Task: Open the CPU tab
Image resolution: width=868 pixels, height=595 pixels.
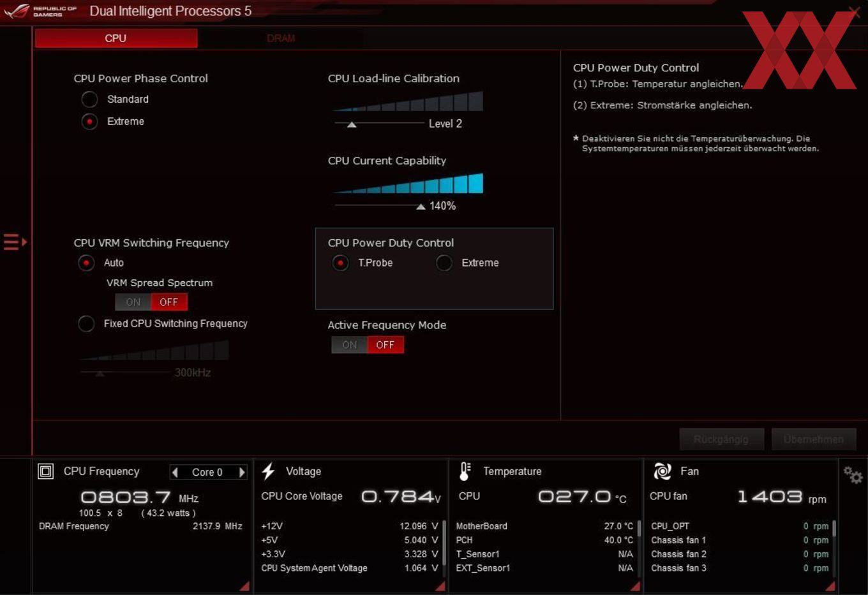Action: click(116, 38)
